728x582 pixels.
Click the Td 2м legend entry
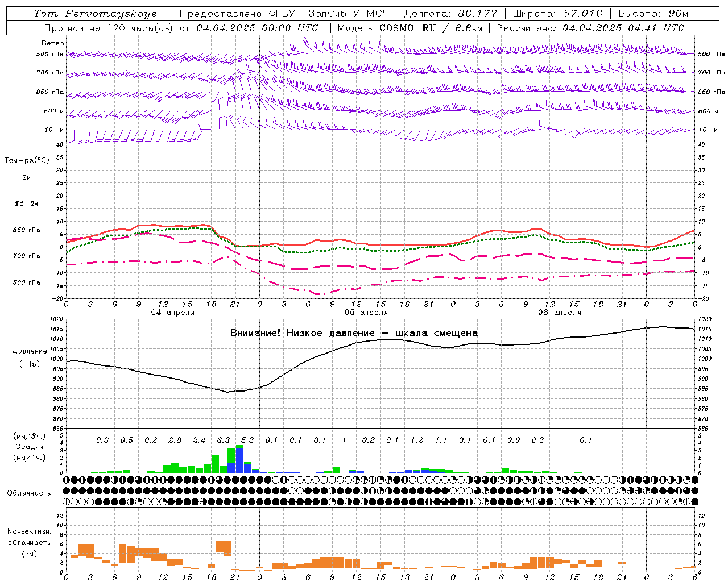pos(27,203)
